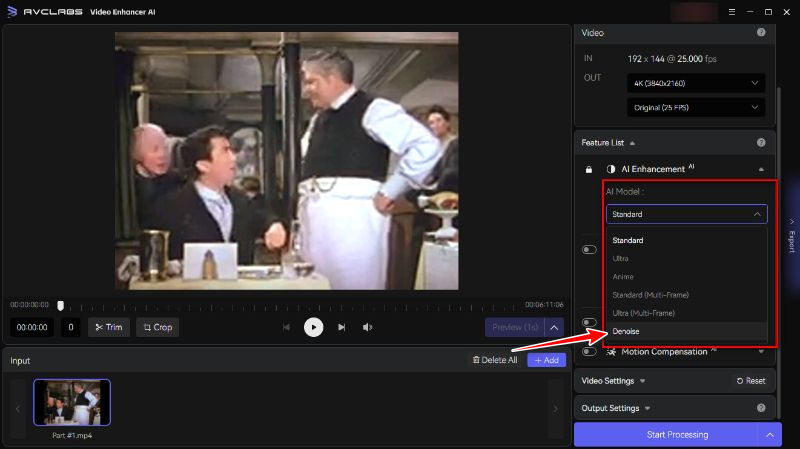Collapse the AI Enhancement section arrow
The width and height of the screenshot is (800, 449).
761,169
